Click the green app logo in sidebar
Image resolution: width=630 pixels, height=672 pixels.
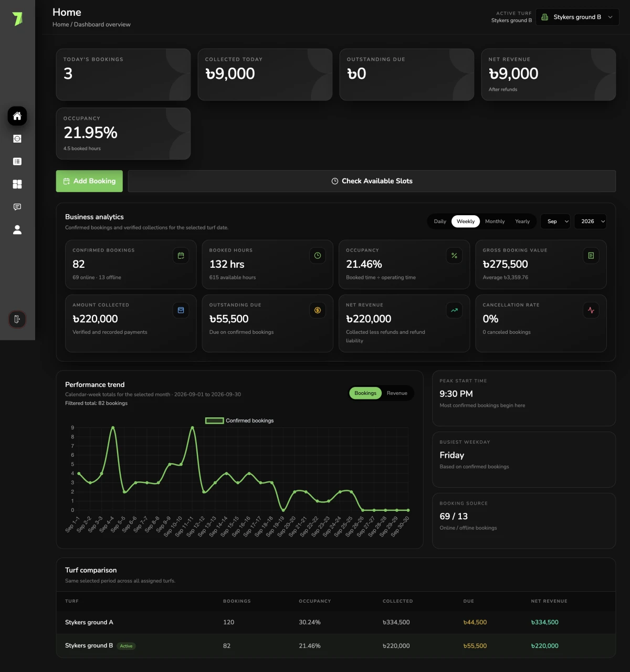pyautogui.click(x=17, y=19)
